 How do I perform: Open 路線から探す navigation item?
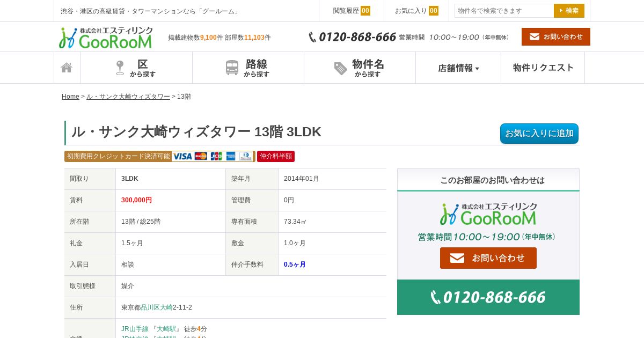(248, 68)
